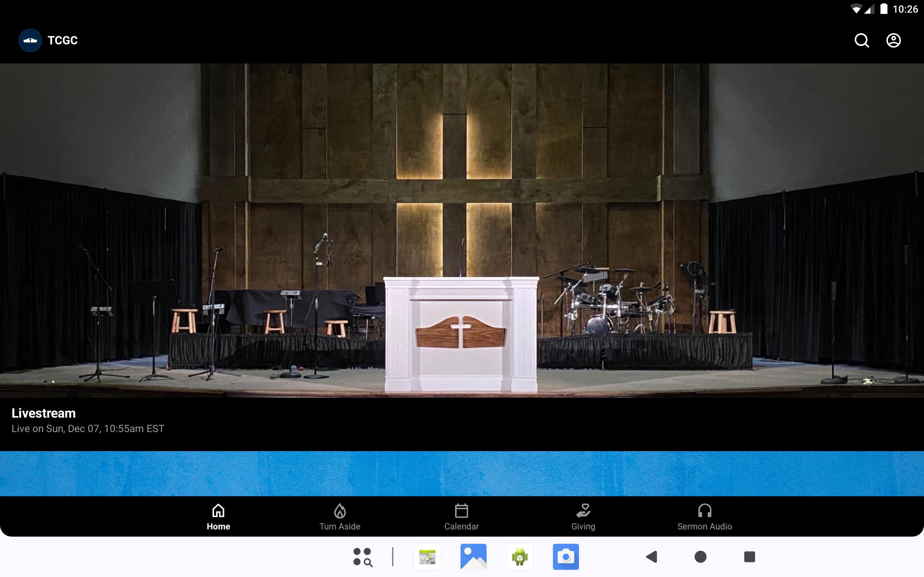Tap the TCGC title text

62,40
